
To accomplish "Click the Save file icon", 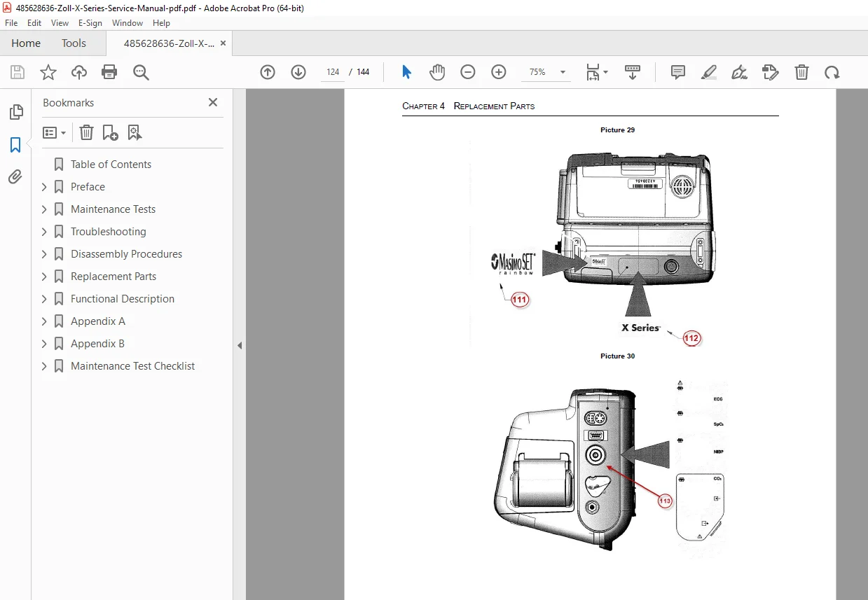I will (x=18, y=72).
